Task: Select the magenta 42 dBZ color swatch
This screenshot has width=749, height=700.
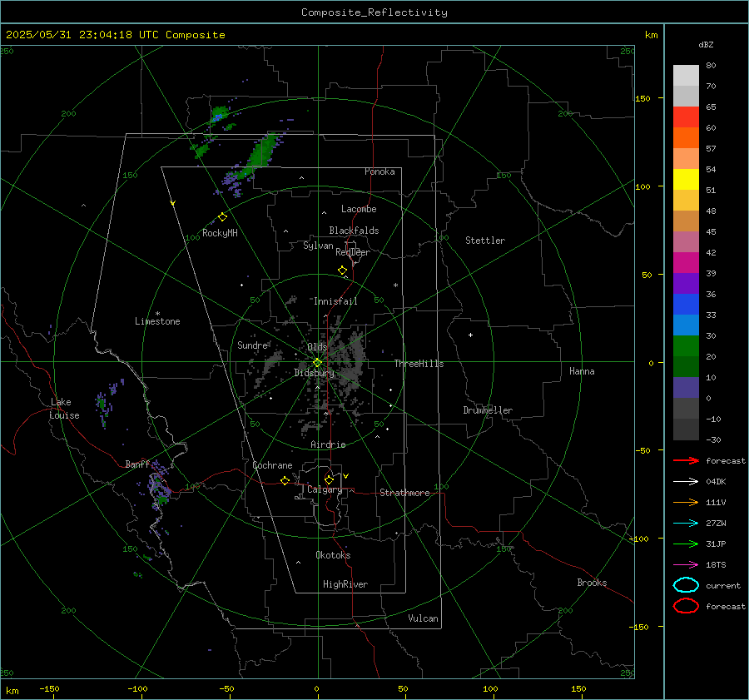Action: coord(686,263)
